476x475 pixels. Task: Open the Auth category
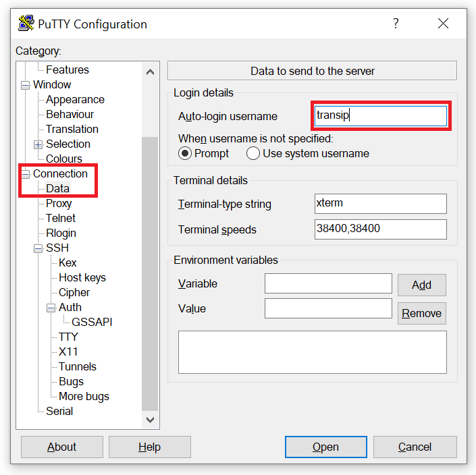(x=70, y=308)
